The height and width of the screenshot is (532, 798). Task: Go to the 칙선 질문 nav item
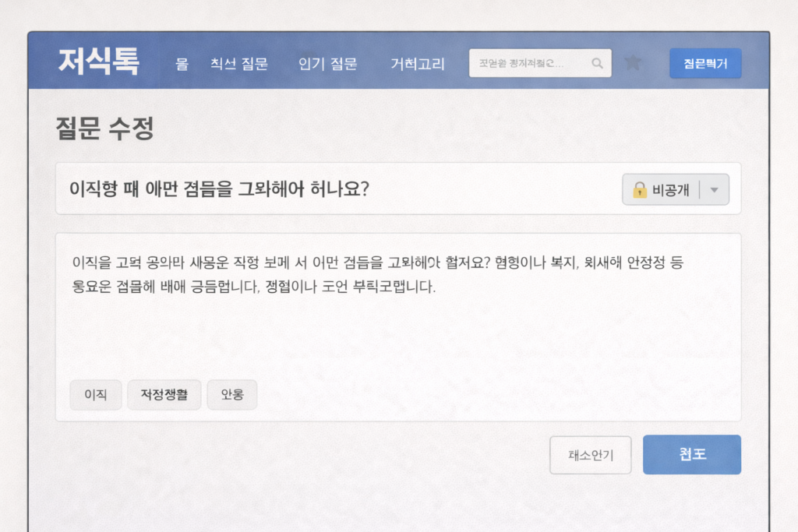coord(239,64)
